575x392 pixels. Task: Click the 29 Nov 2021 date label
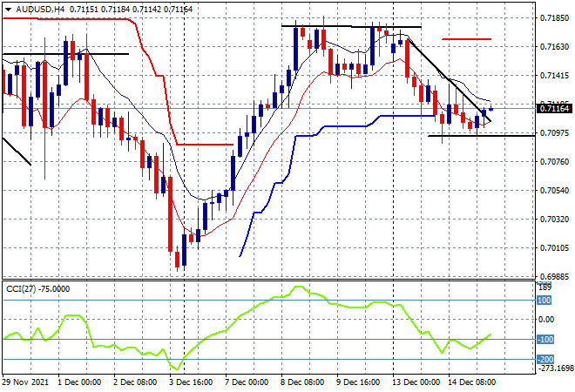(25, 382)
